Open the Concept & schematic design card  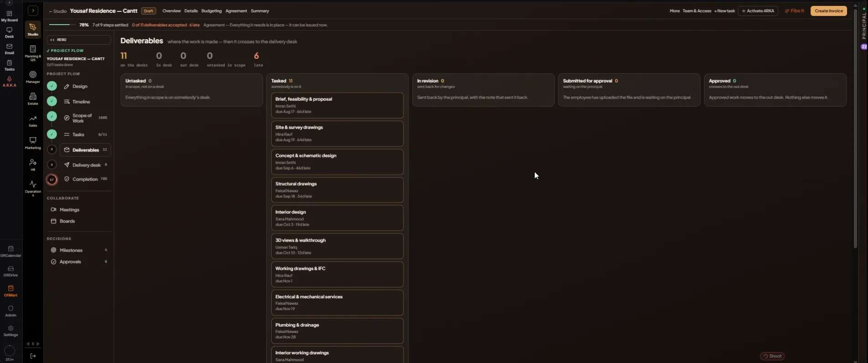tap(337, 162)
